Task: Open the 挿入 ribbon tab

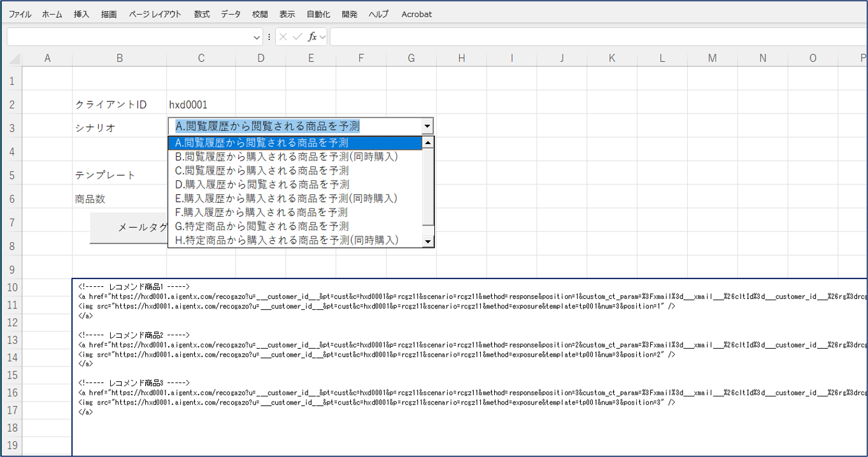Action: click(x=82, y=14)
